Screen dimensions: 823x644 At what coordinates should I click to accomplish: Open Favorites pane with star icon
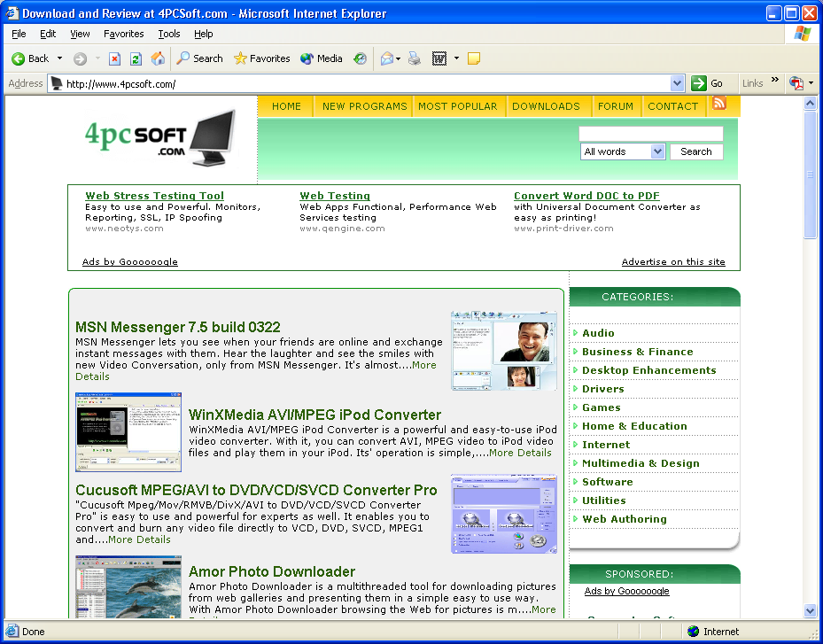(261, 58)
